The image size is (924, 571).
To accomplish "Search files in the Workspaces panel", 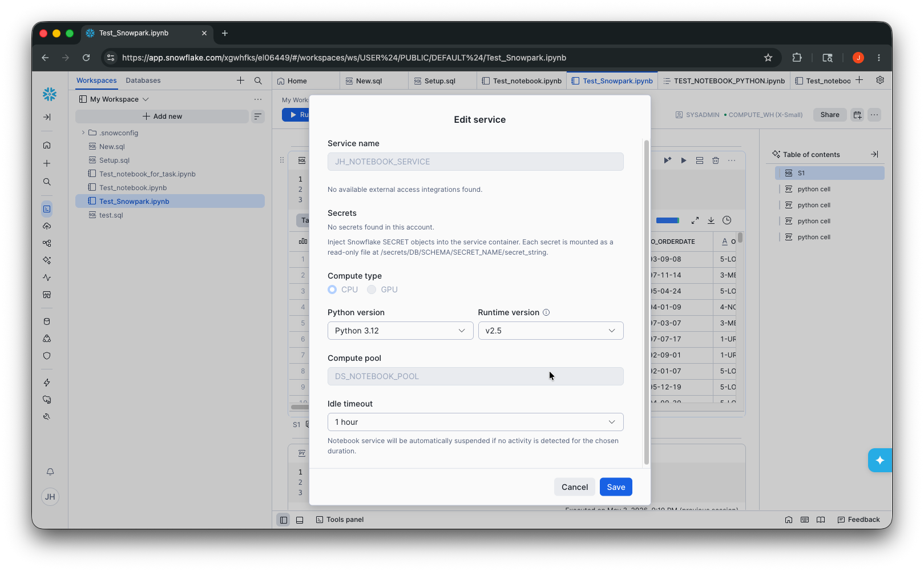I will pos(258,81).
